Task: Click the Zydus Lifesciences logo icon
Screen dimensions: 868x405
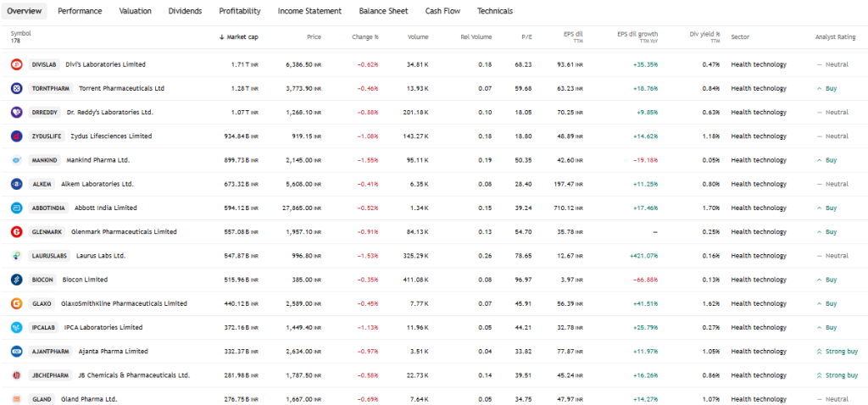Action: (17, 136)
